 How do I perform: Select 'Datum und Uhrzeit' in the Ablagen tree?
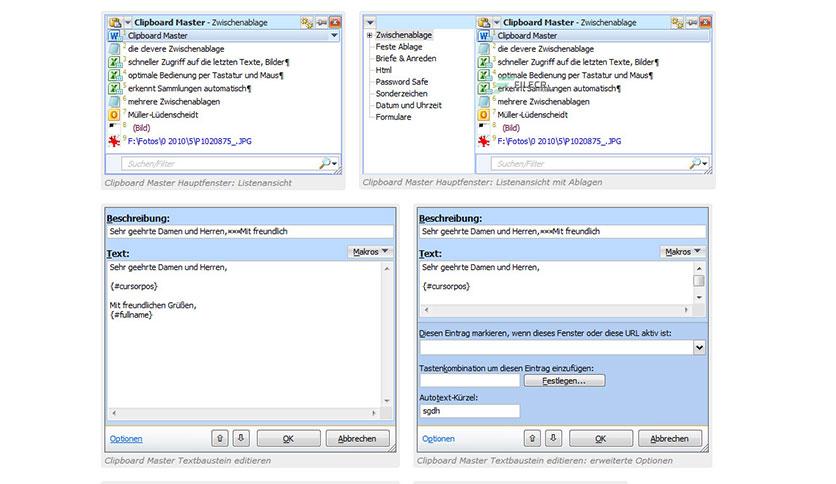(408, 106)
